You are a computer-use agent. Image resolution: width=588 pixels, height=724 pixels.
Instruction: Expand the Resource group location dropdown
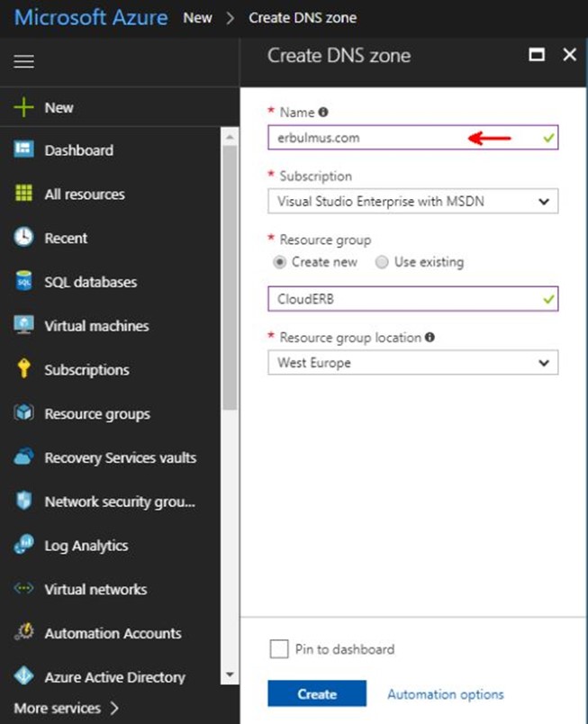pyautogui.click(x=413, y=363)
